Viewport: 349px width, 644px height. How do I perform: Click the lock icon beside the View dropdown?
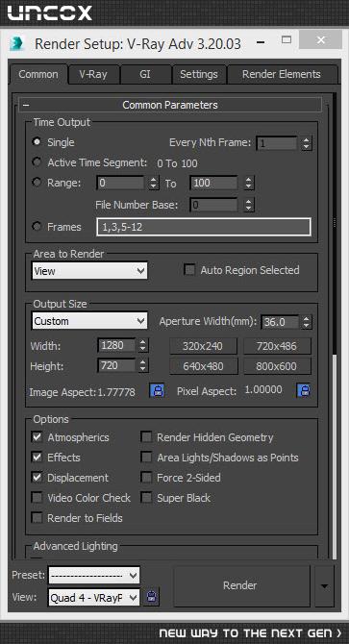[152, 596]
